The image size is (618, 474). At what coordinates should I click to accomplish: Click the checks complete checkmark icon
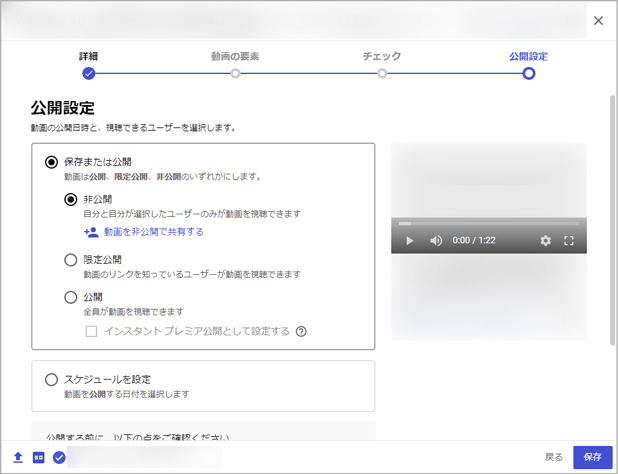click(x=59, y=457)
